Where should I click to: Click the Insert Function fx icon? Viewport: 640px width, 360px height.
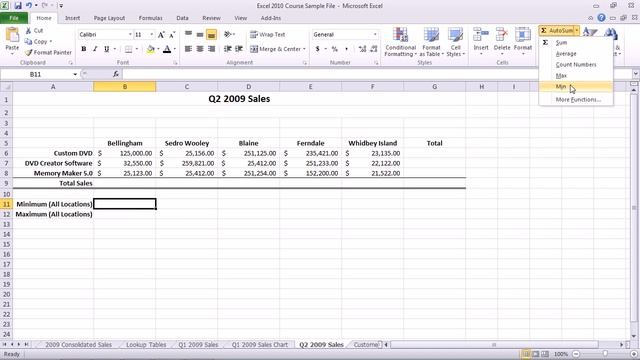pyautogui.click(x=116, y=74)
